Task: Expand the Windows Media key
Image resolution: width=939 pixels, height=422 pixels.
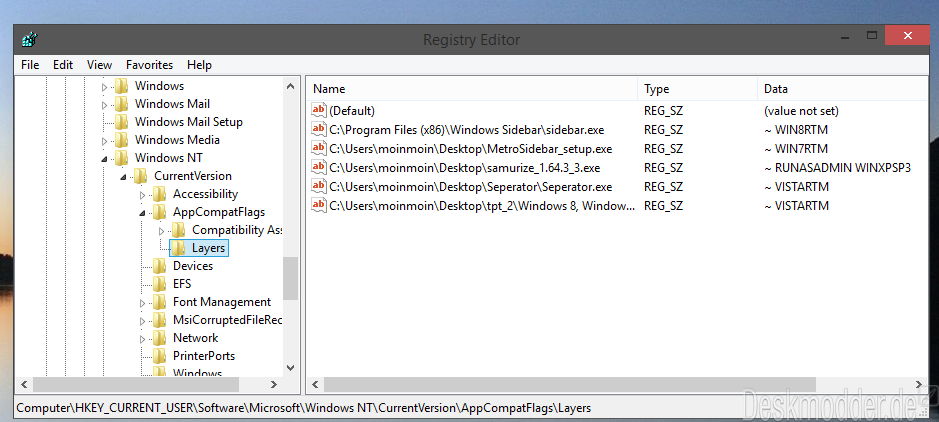Action: click(x=105, y=141)
